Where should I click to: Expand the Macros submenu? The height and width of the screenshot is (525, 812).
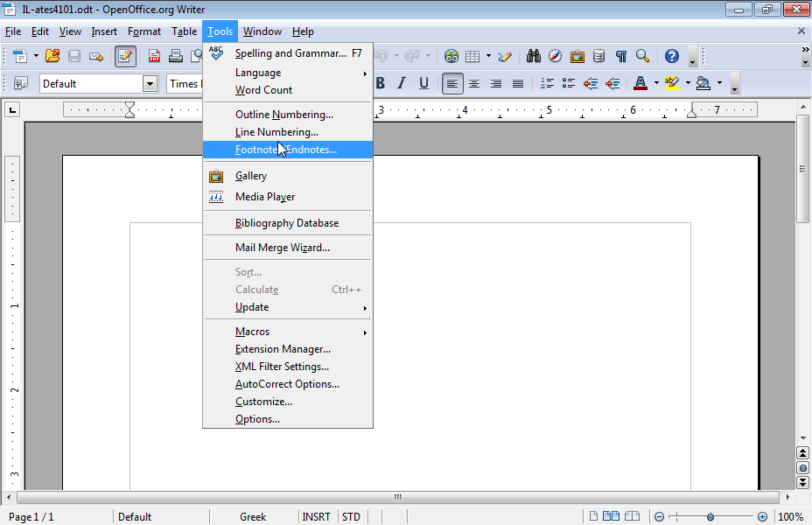pos(287,332)
